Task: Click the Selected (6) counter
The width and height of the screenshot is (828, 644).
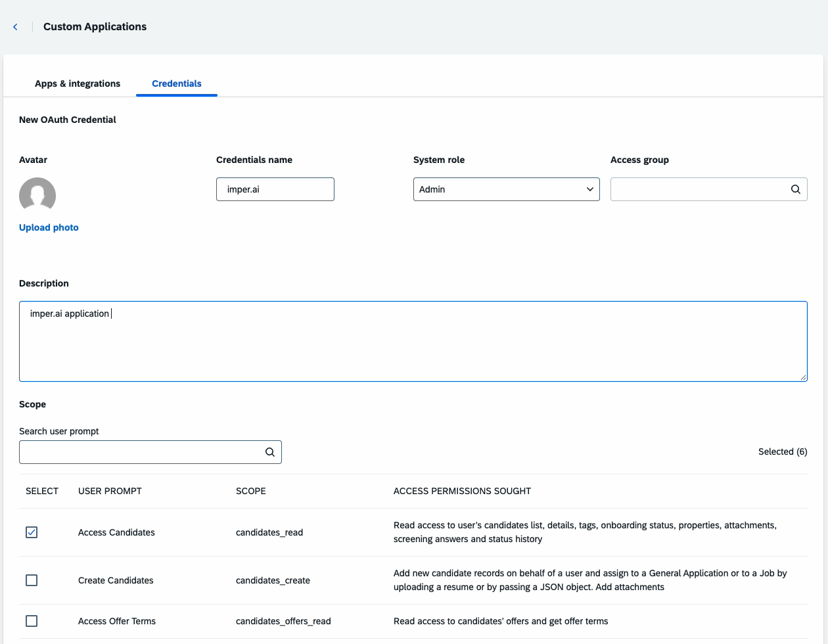Action: pyautogui.click(x=783, y=451)
